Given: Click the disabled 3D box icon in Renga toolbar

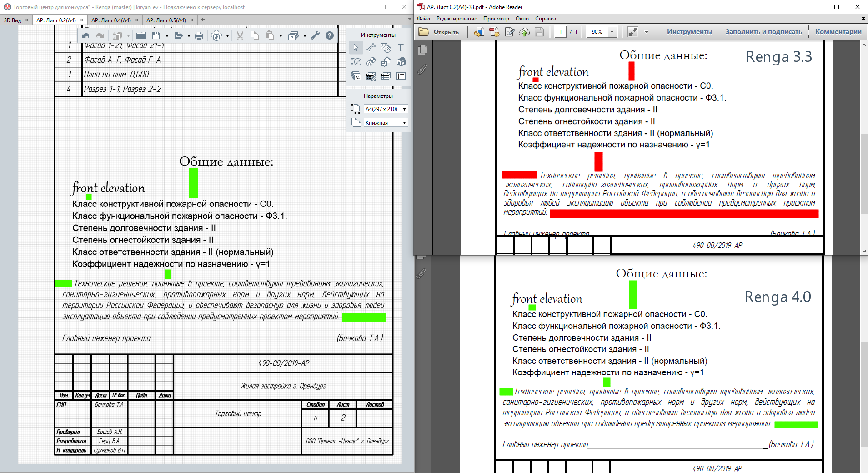Looking at the screenshot, I should point(117,35).
